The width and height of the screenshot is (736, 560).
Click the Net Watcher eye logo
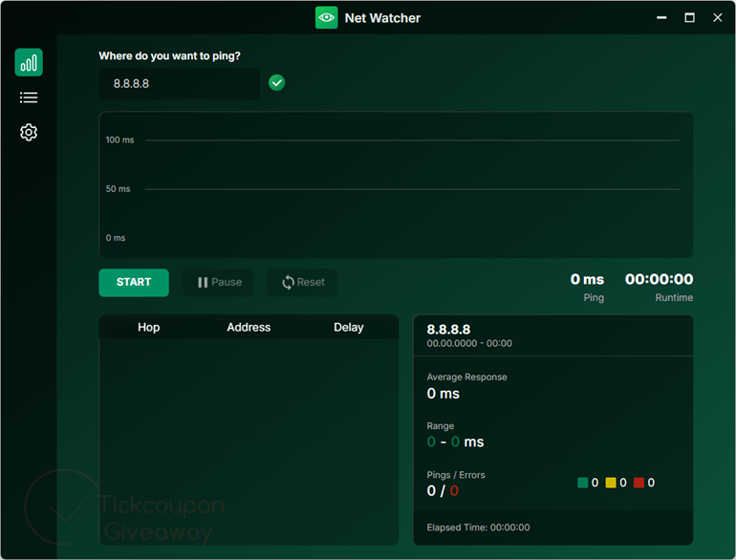[x=326, y=18]
